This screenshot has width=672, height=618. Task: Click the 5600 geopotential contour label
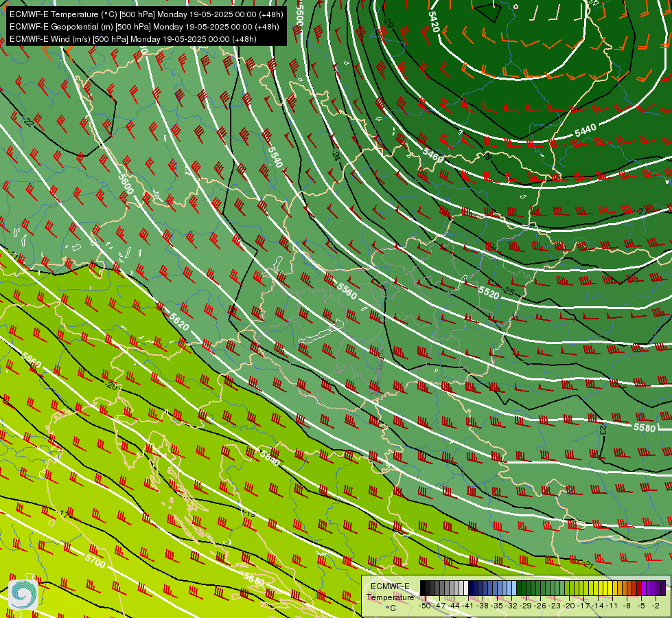pyautogui.click(x=126, y=184)
